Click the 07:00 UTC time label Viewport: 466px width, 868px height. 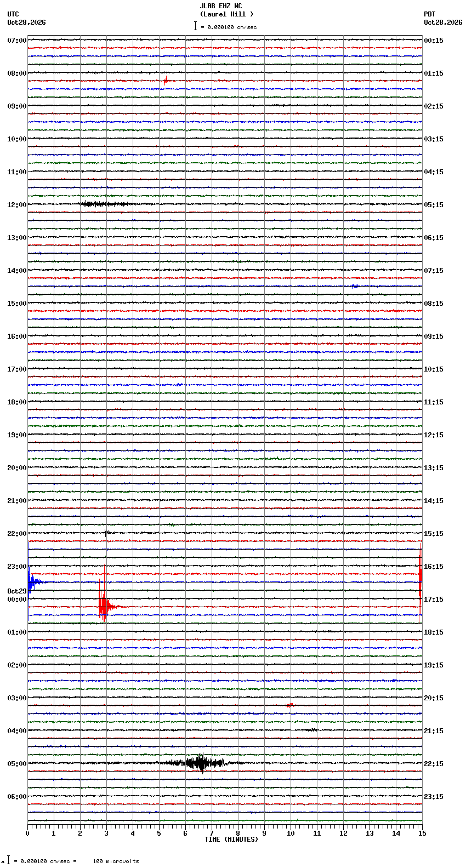point(17,41)
